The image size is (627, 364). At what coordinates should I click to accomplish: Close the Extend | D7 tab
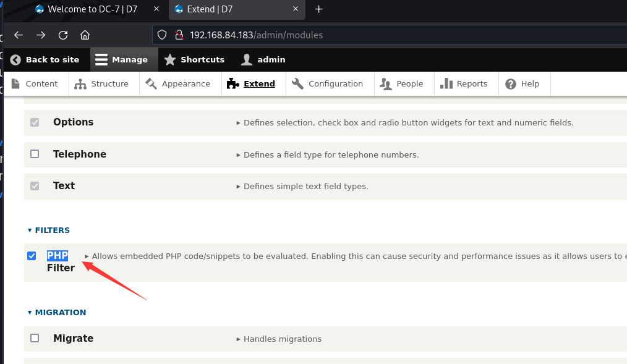296,9
